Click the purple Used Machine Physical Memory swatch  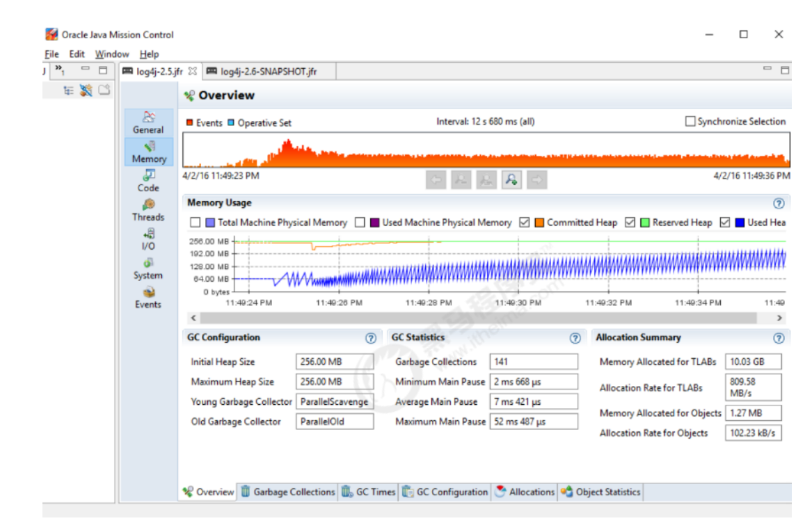[x=375, y=223]
